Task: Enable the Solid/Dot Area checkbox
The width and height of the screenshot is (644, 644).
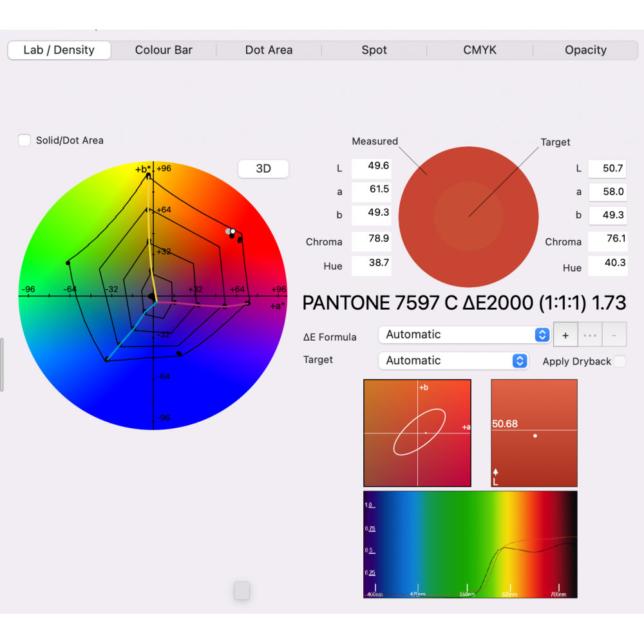Action: (x=24, y=140)
